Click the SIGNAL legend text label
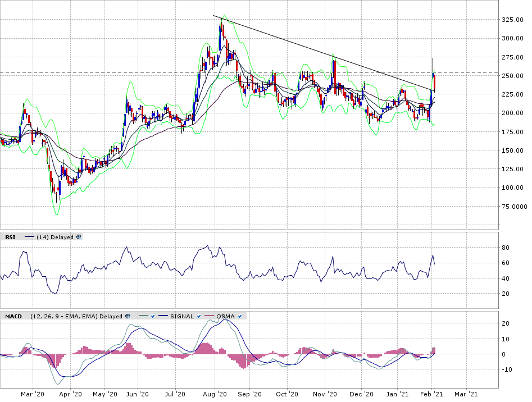This screenshot has width=532, height=402. (183, 317)
